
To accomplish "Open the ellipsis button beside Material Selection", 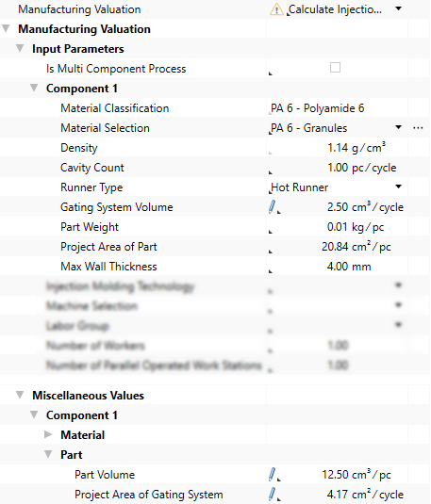I will 418,128.
